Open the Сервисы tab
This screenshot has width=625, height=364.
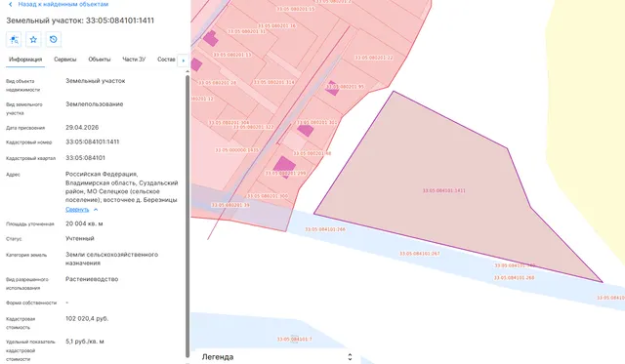(65, 60)
